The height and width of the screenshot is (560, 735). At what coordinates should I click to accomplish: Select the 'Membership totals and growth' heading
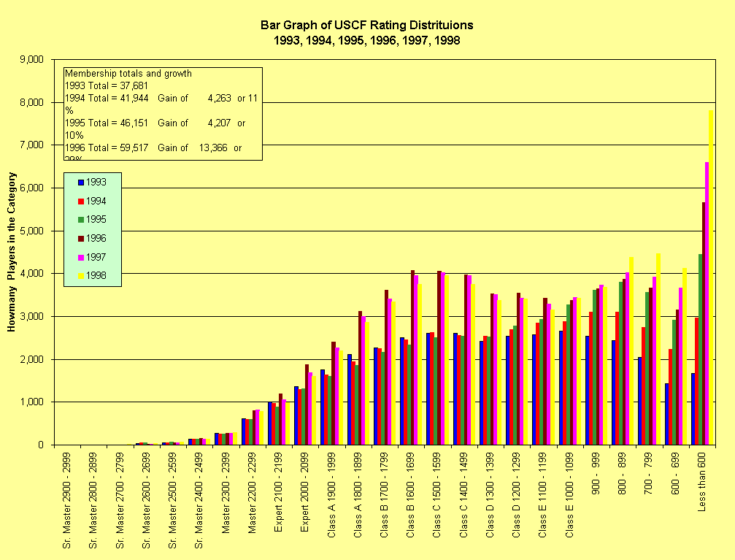coord(128,74)
